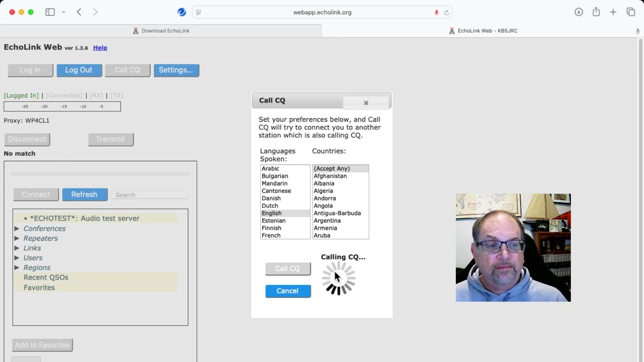
Task: Select French in Languages Spoken
Action: point(285,235)
